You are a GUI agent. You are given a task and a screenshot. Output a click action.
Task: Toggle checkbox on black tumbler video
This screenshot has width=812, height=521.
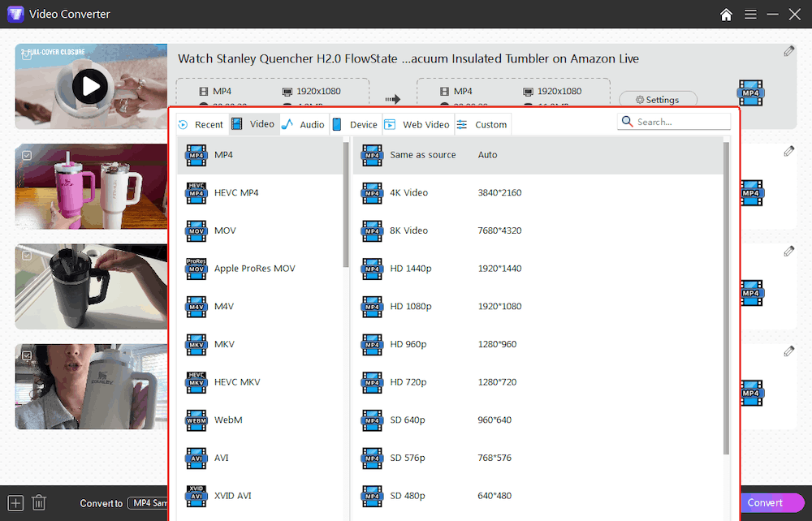(27, 256)
